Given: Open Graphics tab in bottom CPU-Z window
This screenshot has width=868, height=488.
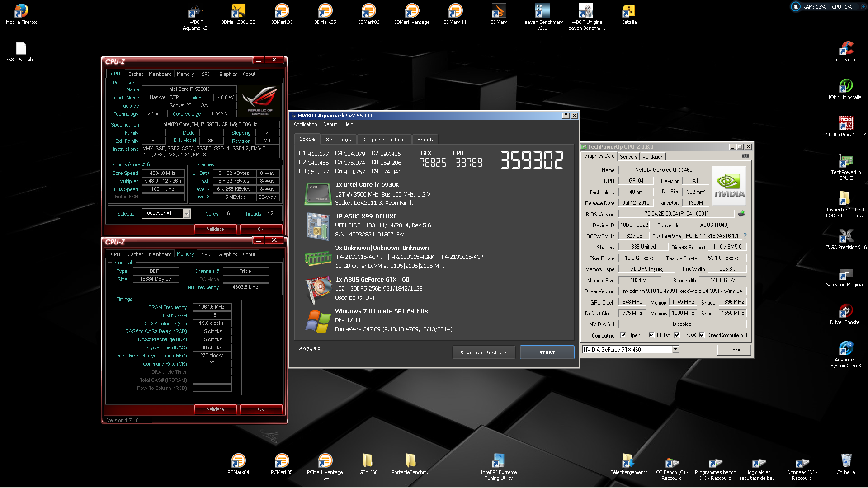Looking at the screenshot, I should 228,254.
